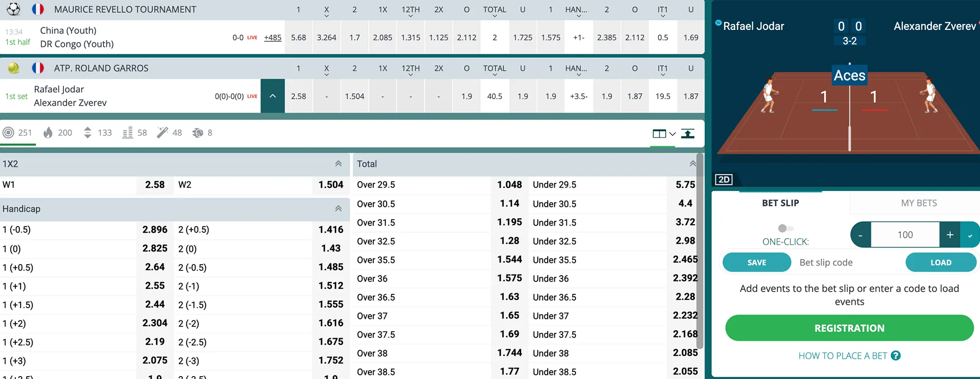Click the stake amount field showing 100

(905, 235)
